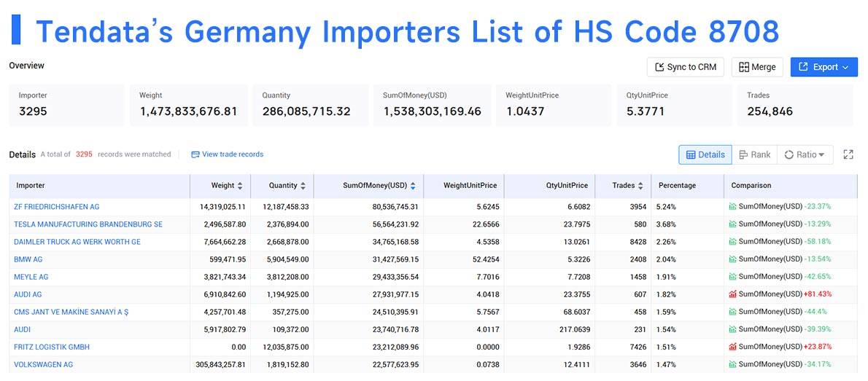Open AUDI AG importer link
Viewport: 868px width, 381px height.
(28, 295)
